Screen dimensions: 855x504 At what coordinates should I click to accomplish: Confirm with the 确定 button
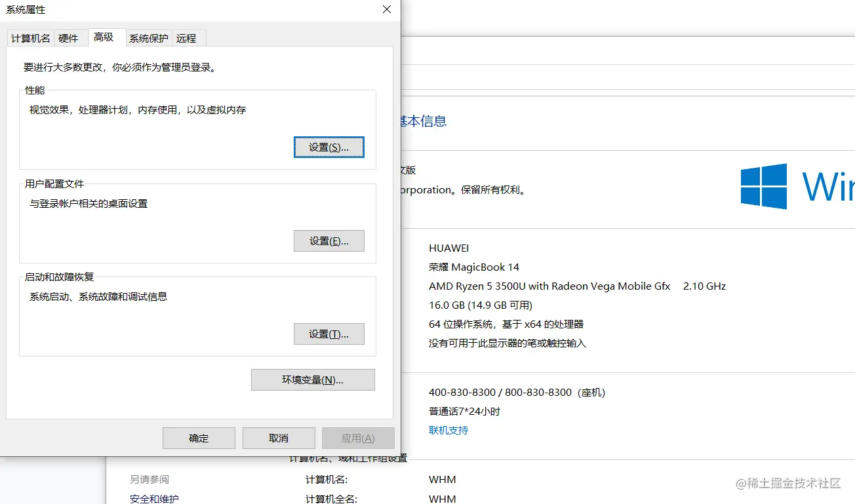pos(199,438)
